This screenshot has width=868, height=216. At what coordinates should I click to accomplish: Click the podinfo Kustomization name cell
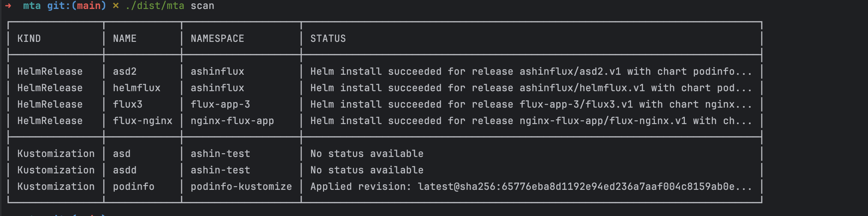[x=133, y=186]
